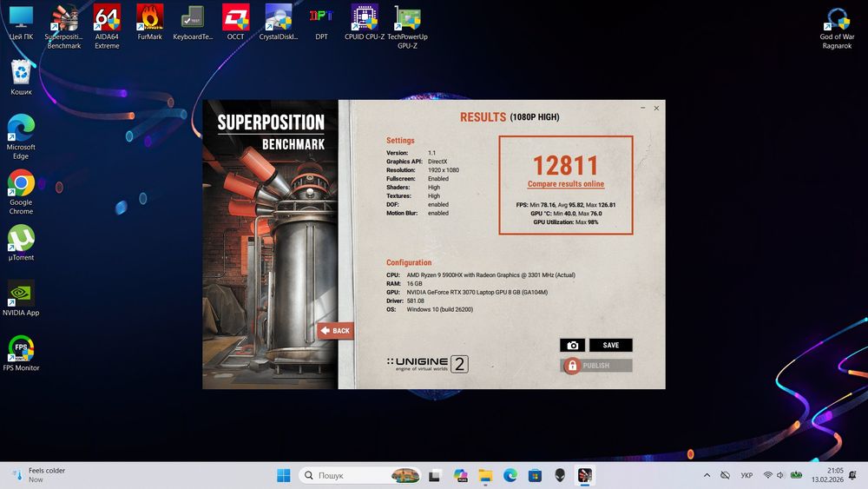This screenshot has height=489, width=868.
Task: Open Цей ПК desktop icon
Action: (21, 23)
